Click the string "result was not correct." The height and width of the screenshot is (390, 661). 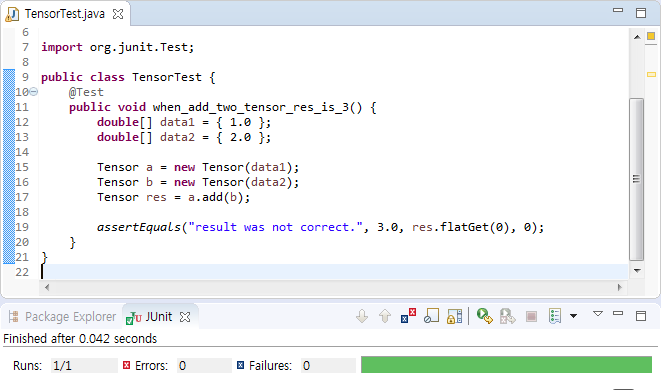(x=275, y=227)
